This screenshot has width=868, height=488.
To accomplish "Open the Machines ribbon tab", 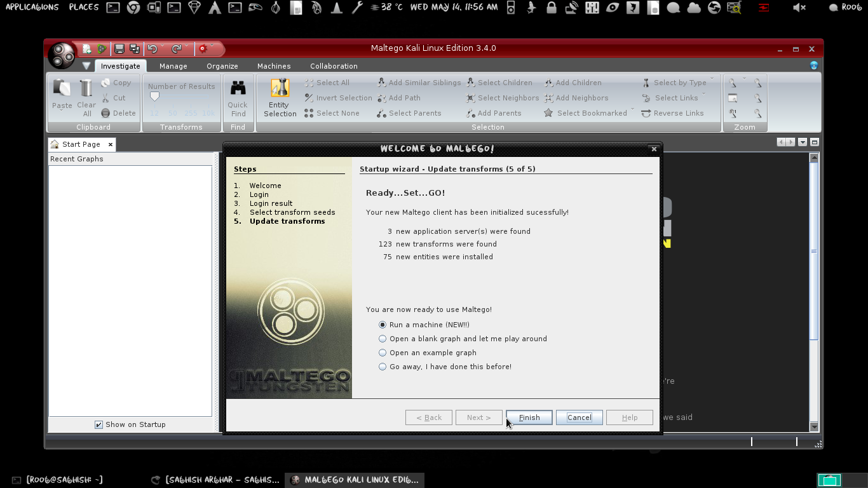I will point(274,66).
